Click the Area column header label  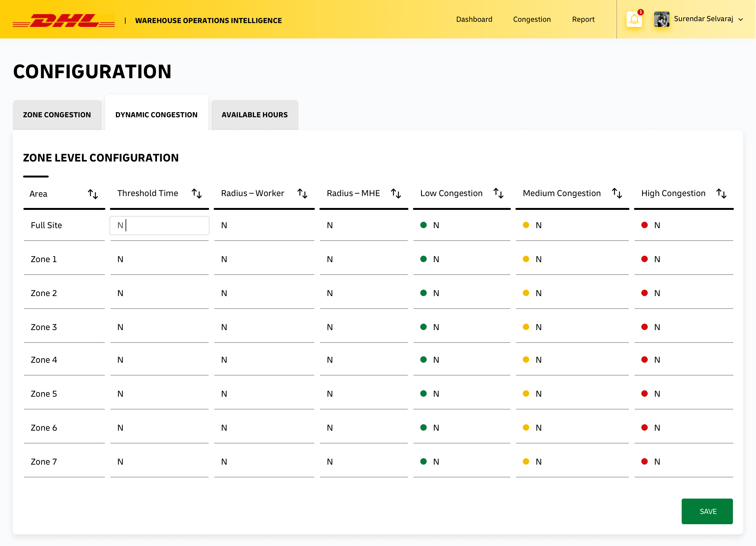[38, 194]
